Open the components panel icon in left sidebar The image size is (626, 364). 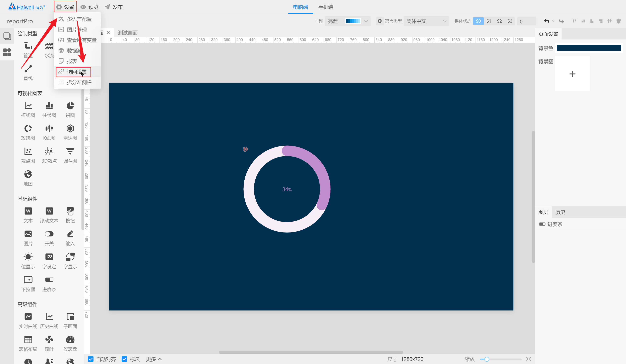7,52
